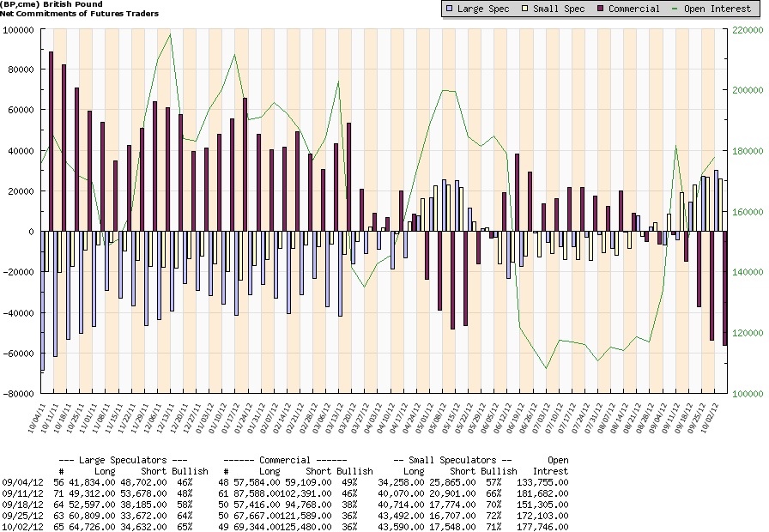769x532 pixels.
Task: Click the '-- Small Speculators --' table header
Action: [x=452, y=461]
